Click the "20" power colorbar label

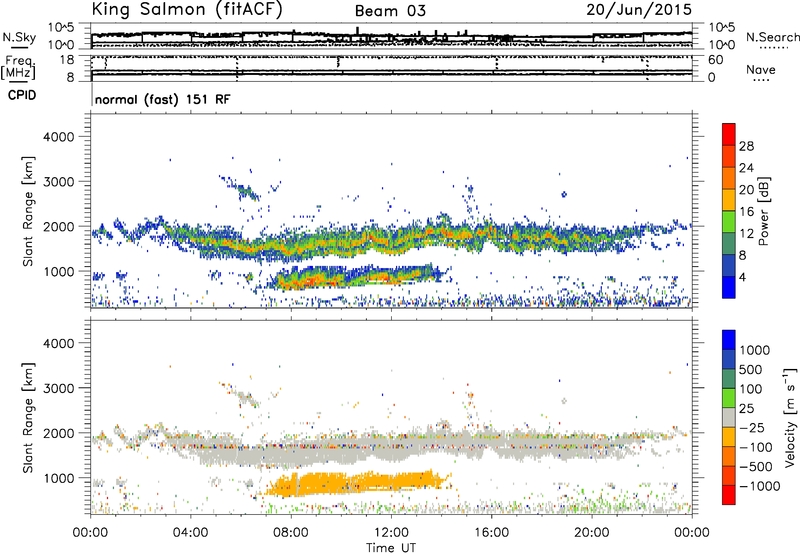[746, 190]
